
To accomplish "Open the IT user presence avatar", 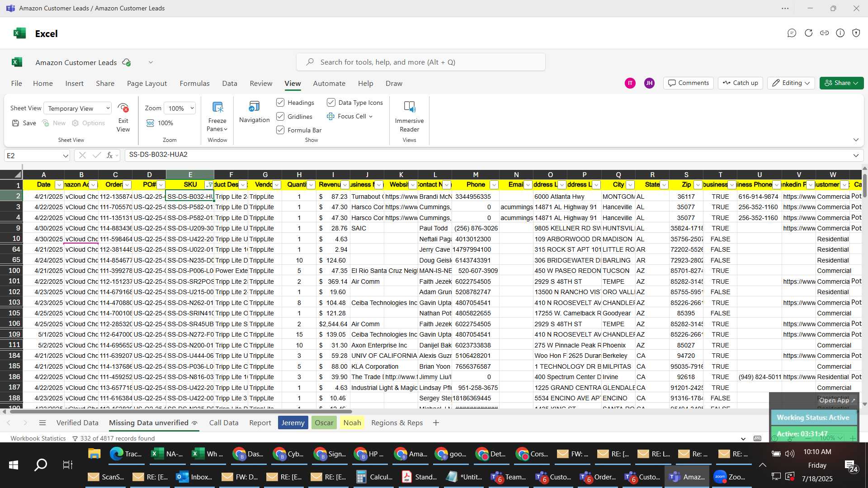I will pyautogui.click(x=630, y=83).
